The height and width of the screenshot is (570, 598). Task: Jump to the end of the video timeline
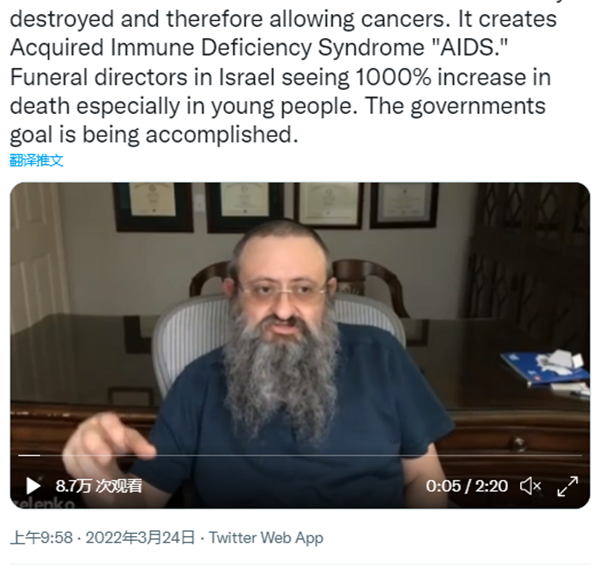coord(581,455)
